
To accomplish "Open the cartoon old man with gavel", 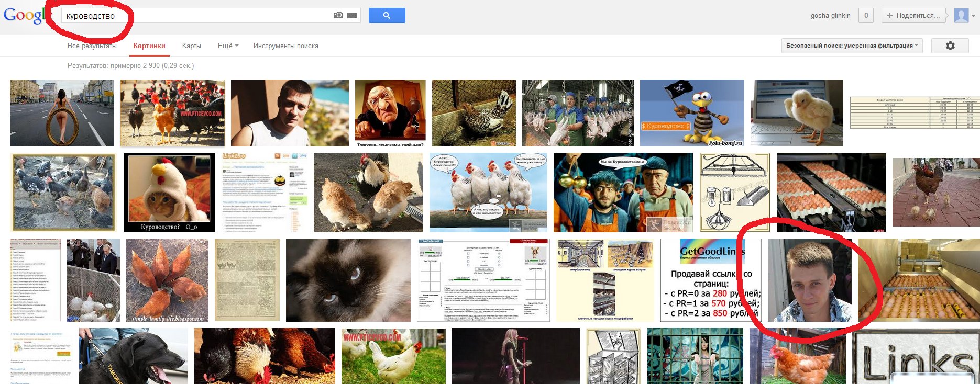I will [390, 113].
